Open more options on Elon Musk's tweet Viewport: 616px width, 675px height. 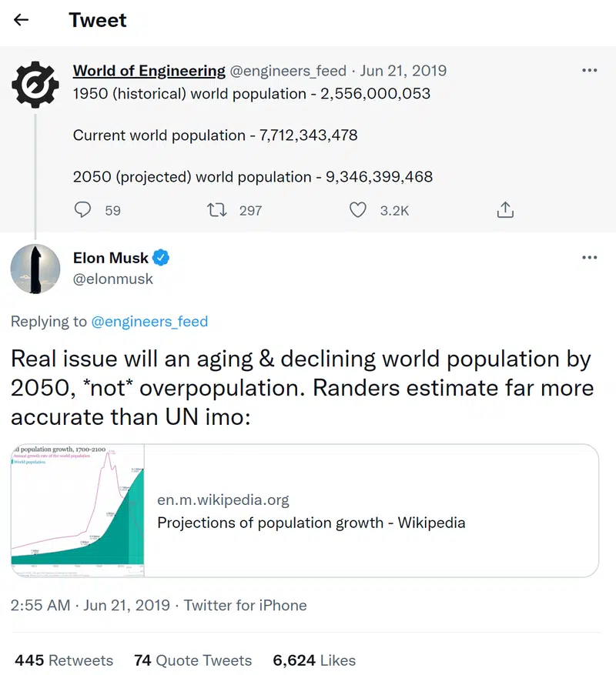589,257
